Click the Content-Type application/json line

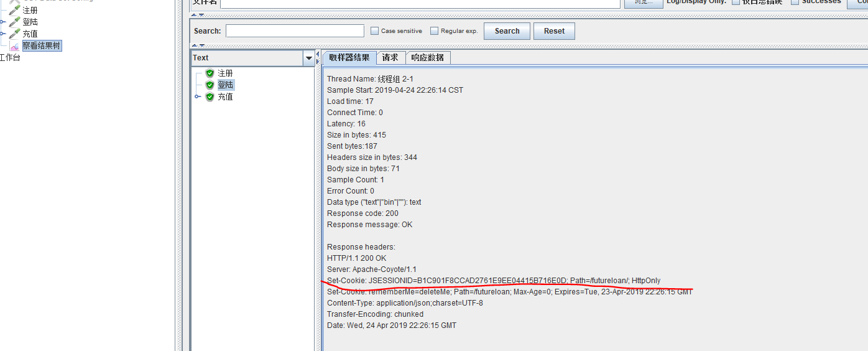[405, 303]
